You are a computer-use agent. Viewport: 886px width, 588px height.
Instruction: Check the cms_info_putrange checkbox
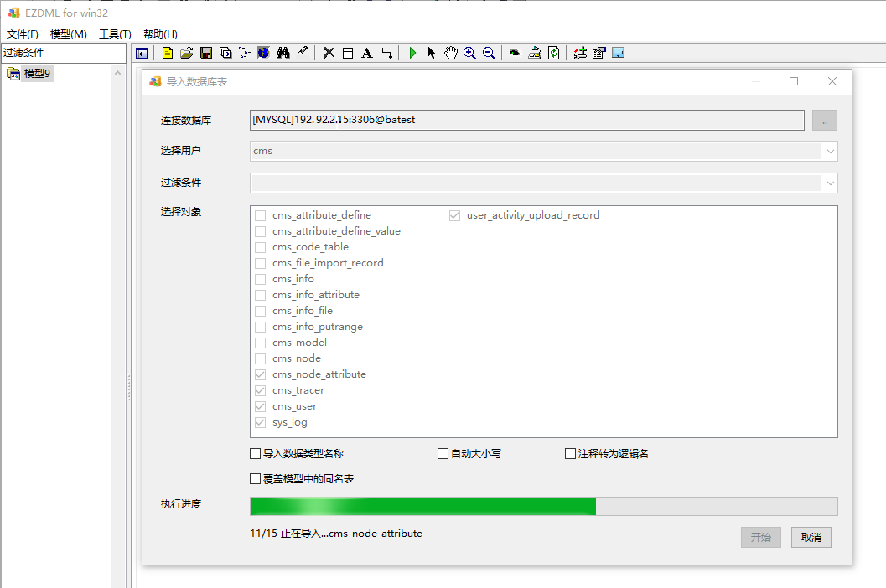(260, 327)
